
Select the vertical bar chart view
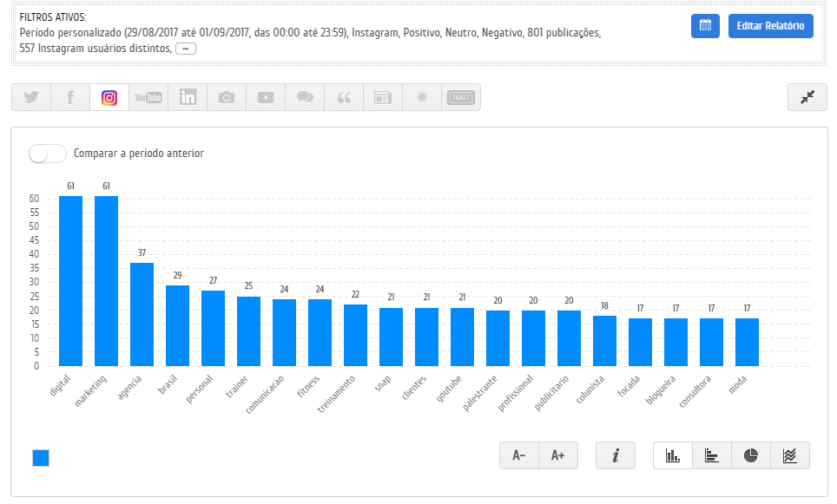(673, 455)
